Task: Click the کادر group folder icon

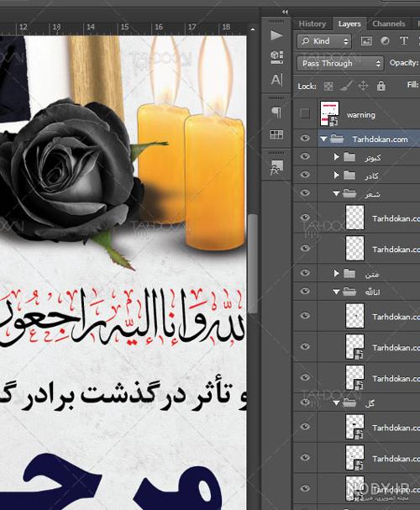Action: pos(349,176)
